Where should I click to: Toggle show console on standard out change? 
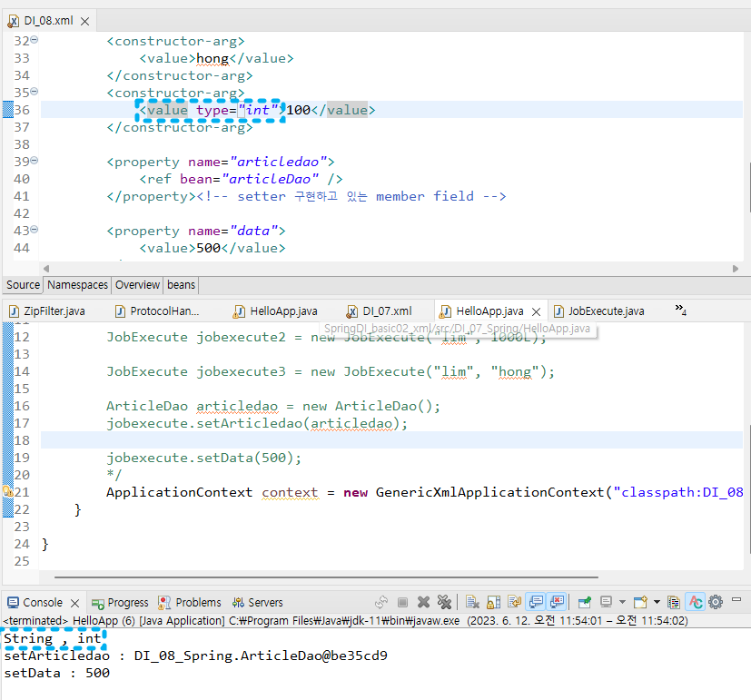click(536, 602)
